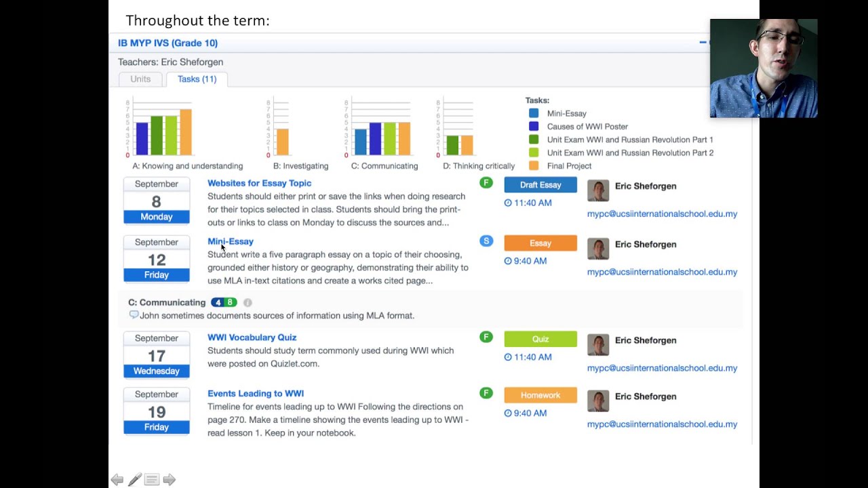The image size is (868, 488).
Task: Open the slide menu icon
Action: point(152,480)
